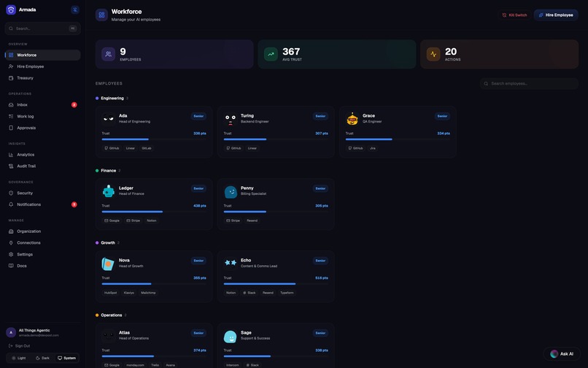Open Docs in sidebar
588x368 pixels.
(x=43, y=266)
